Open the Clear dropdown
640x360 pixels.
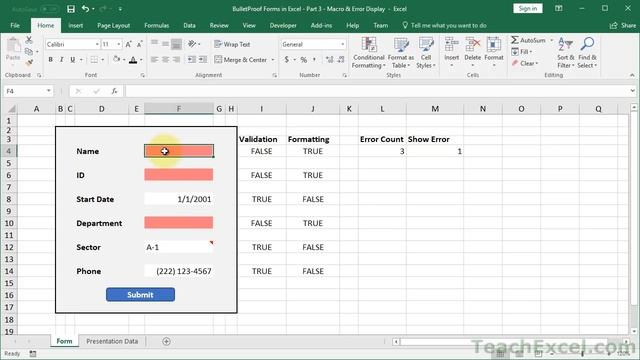tap(525, 63)
